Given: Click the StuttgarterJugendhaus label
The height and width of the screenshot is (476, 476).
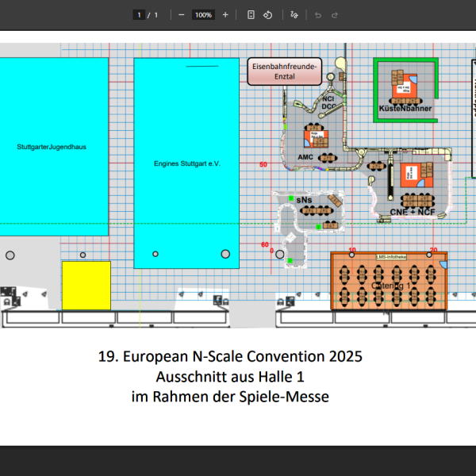Looking at the screenshot, I should [x=52, y=147].
